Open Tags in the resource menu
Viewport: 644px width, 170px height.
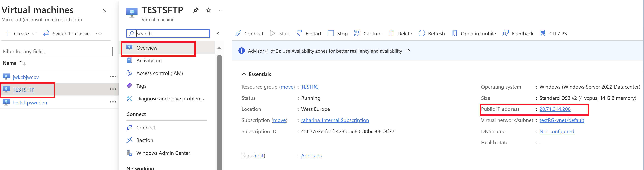point(141,86)
